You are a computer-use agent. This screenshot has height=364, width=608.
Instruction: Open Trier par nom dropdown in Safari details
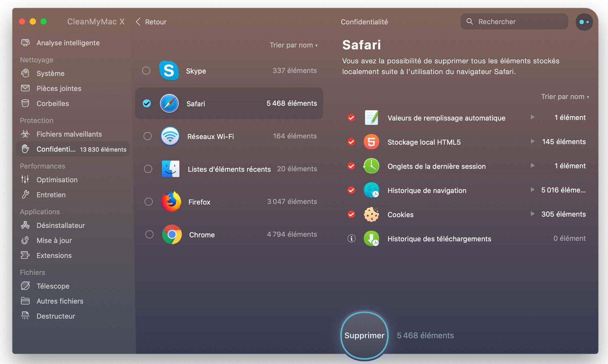pyautogui.click(x=565, y=97)
